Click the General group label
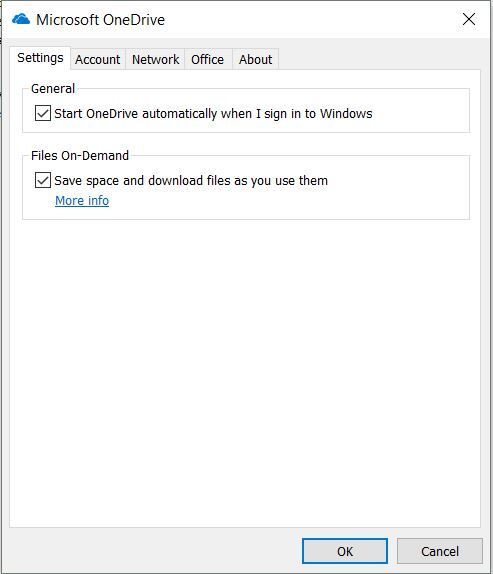493x574 pixels. [53, 89]
